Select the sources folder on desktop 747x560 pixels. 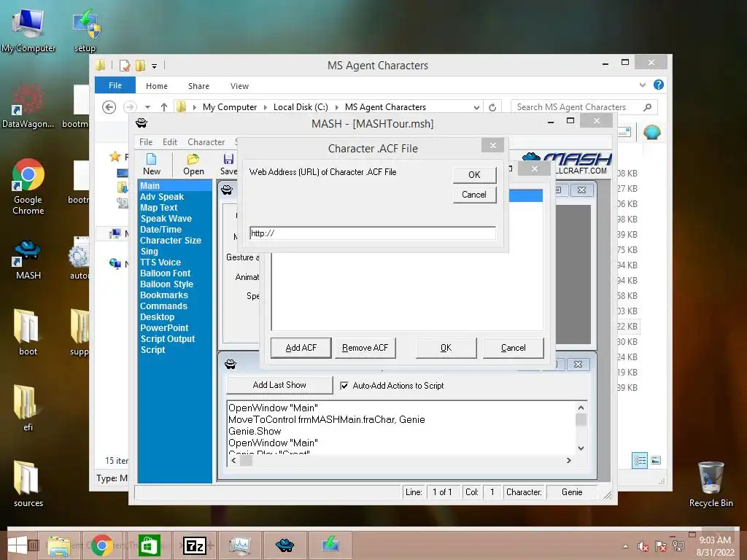tap(28, 483)
